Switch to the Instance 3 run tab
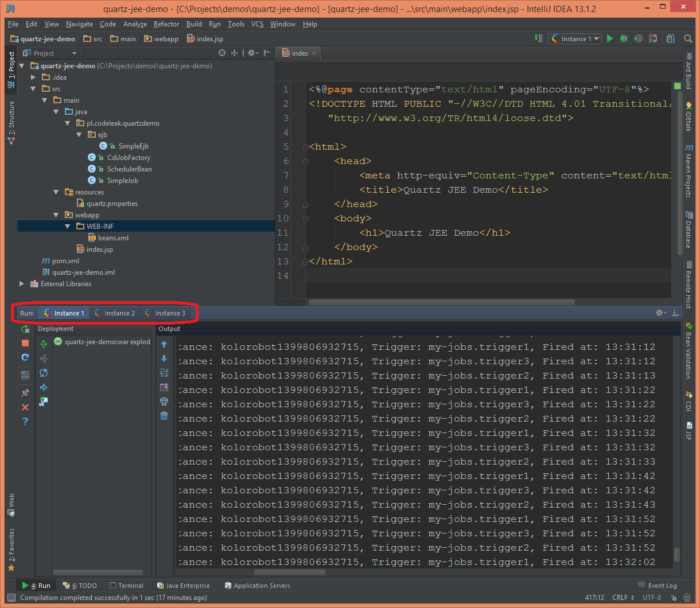Viewport: 700px width, 608px height. pyautogui.click(x=166, y=313)
